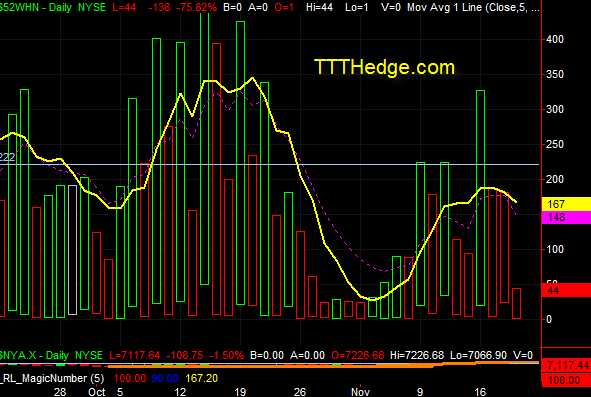Select the TTTHedge.com watermark text

384,67
